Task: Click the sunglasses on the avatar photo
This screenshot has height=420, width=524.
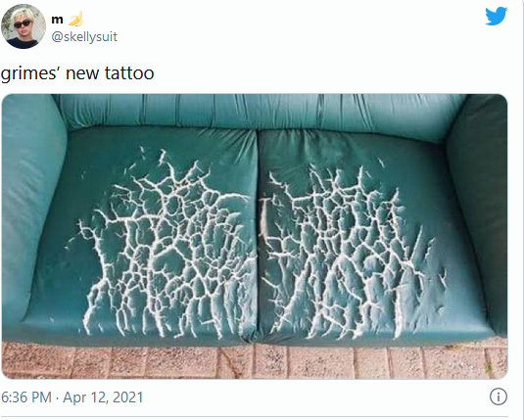Action: tap(23, 23)
